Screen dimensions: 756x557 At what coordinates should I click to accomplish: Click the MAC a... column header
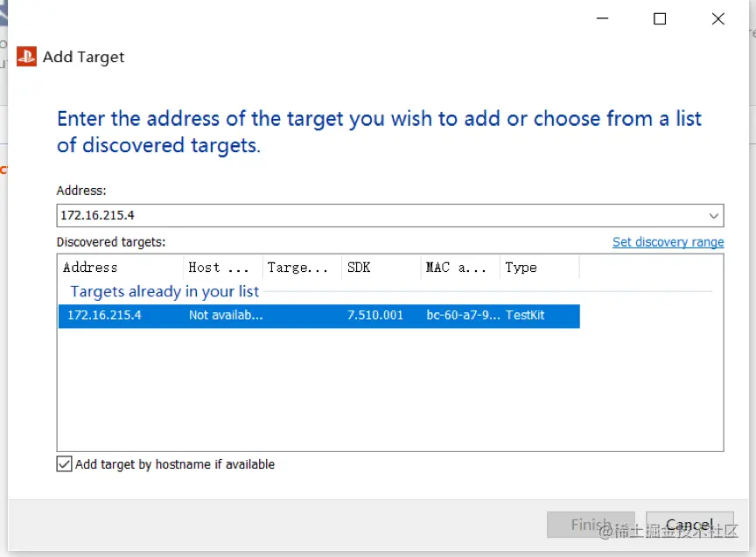[x=460, y=268]
